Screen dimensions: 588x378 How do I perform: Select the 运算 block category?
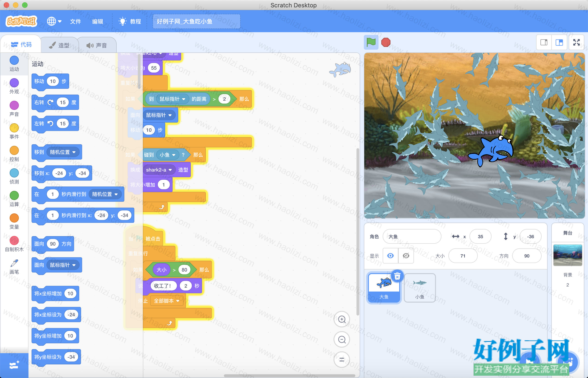(x=14, y=199)
